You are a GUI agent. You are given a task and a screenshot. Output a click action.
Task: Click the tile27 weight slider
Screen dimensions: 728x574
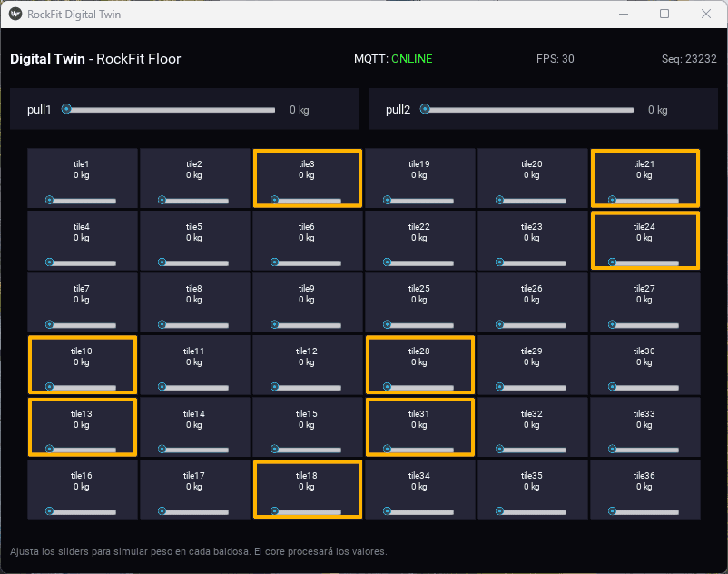pyautogui.click(x=644, y=324)
